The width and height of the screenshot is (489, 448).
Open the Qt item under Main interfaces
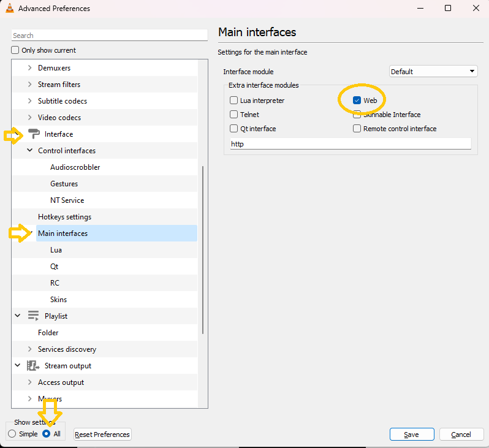(55, 267)
